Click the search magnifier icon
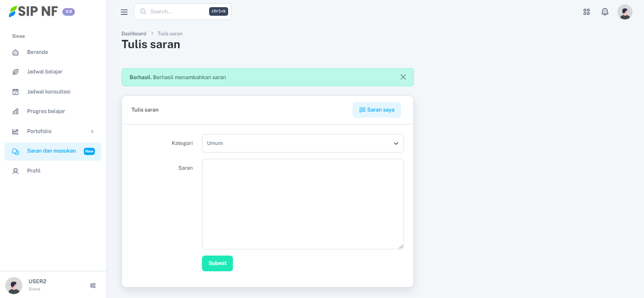The width and height of the screenshot is (644, 298). point(143,11)
